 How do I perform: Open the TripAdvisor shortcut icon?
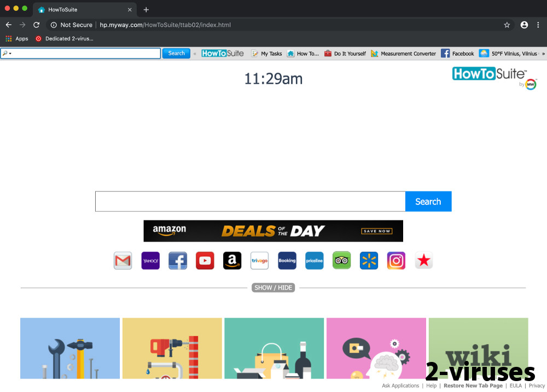(341, 261)
